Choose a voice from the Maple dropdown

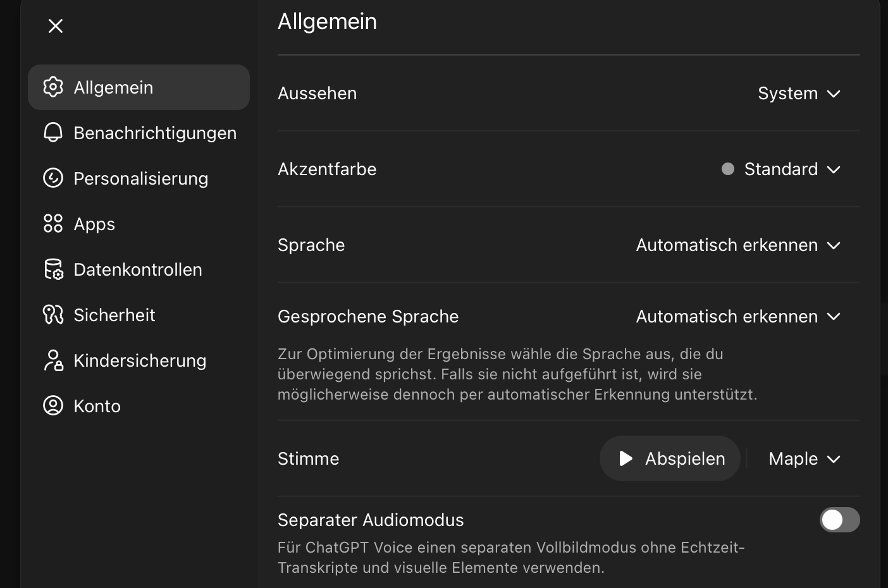pos(804,459)
